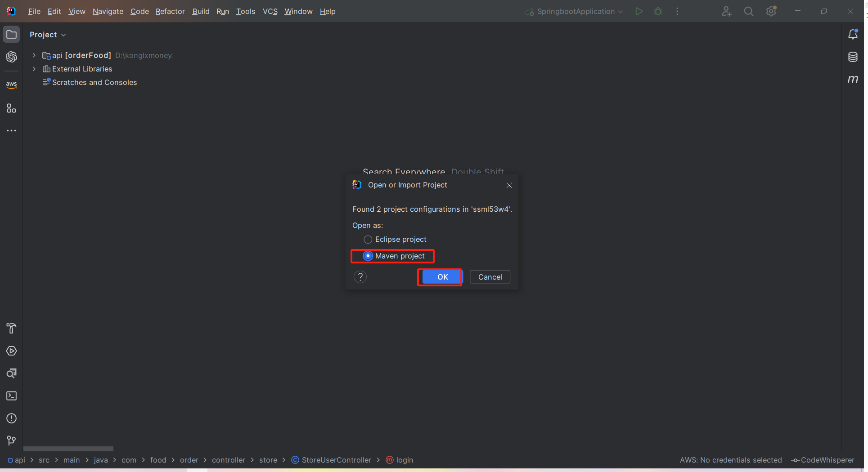Open the Refactor menu
The height and width of the screenshot is (472, 868).
pos(170,12)
